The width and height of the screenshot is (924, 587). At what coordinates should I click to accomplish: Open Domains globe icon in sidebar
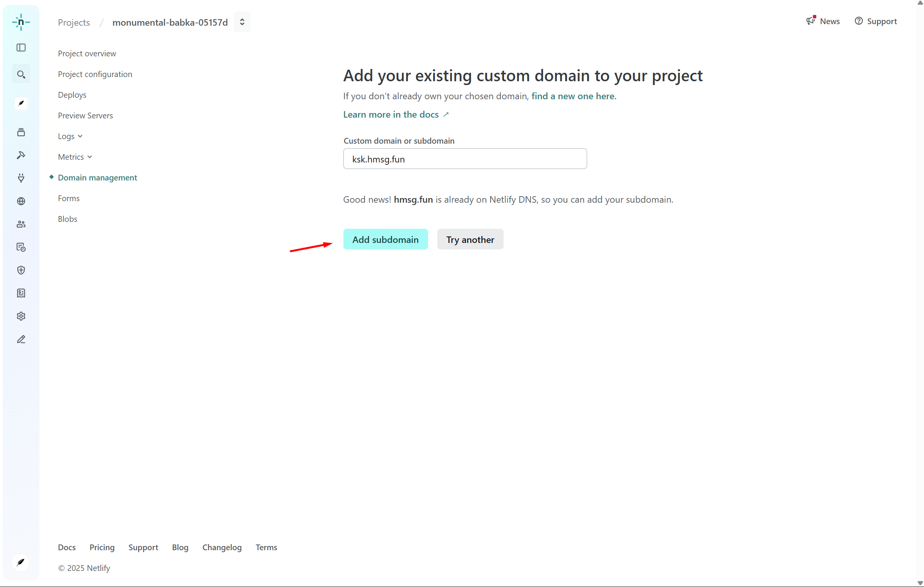21,201
